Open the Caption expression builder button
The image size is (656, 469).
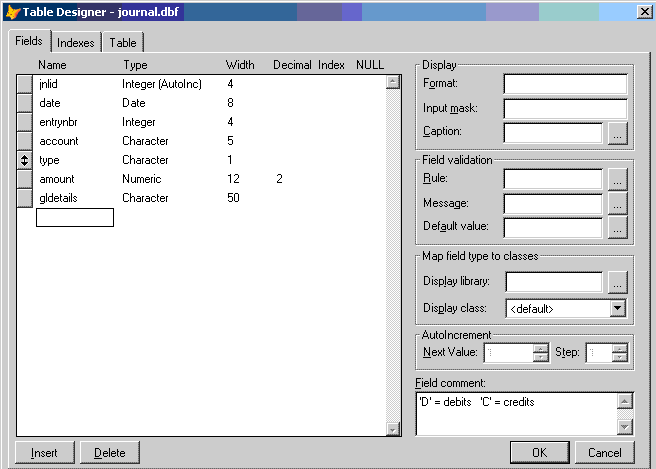tap(617, 132)
